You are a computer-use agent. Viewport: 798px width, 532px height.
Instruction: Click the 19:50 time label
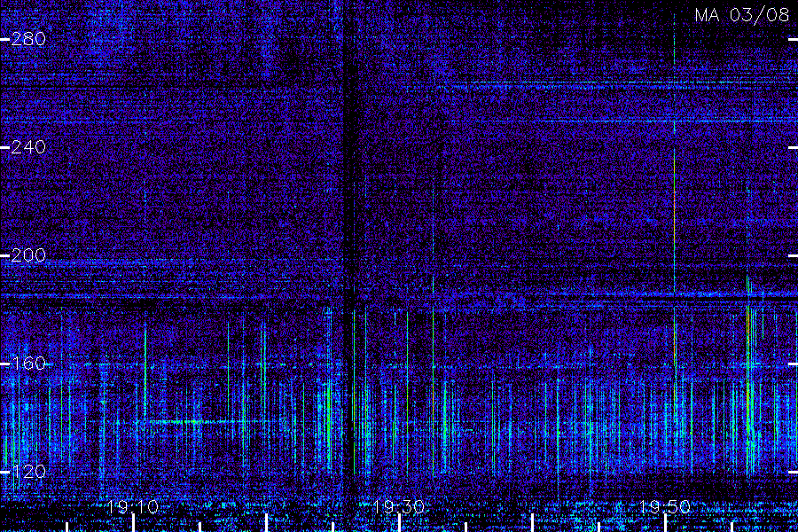coord(665,507)
